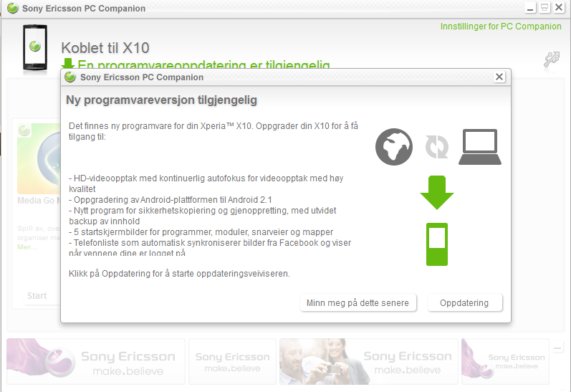Click En programvareoppdatering er tilgjengelig text

click(203, 64)
